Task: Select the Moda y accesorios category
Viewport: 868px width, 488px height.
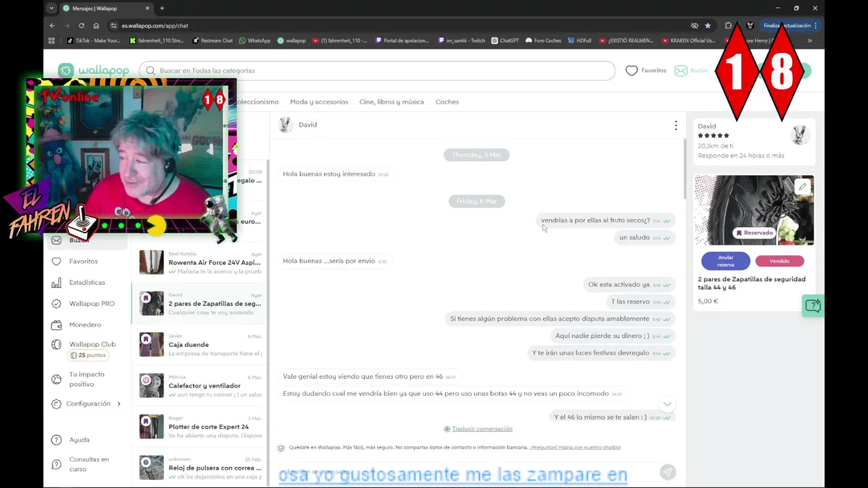Action: (x=319, y=102)
